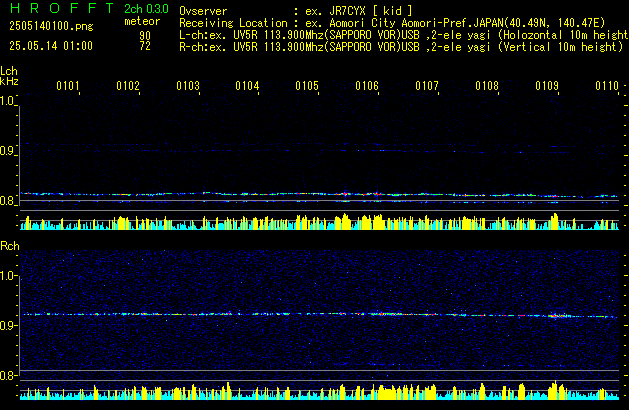Click the 'Receiving Location' Aomori City line
Image resolution: width=629 pixels, height=410 pixels.
[x=392, y=23]
